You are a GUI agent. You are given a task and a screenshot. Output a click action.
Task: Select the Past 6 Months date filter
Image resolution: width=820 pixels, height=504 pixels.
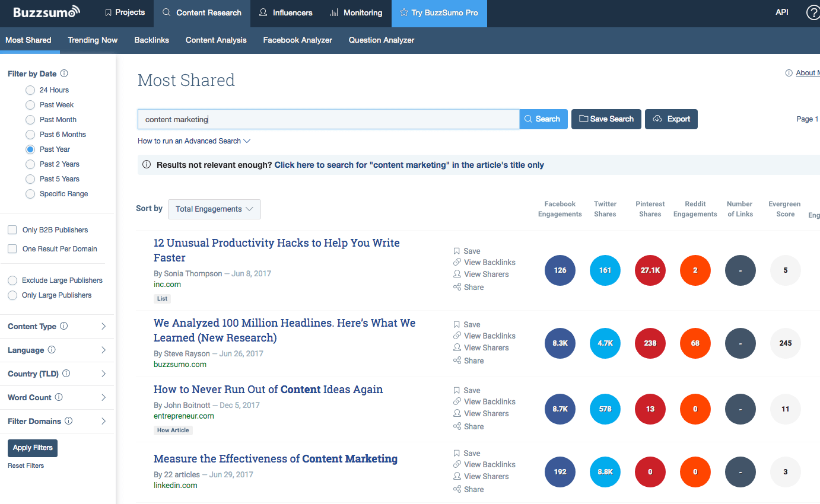coord(30,135)
